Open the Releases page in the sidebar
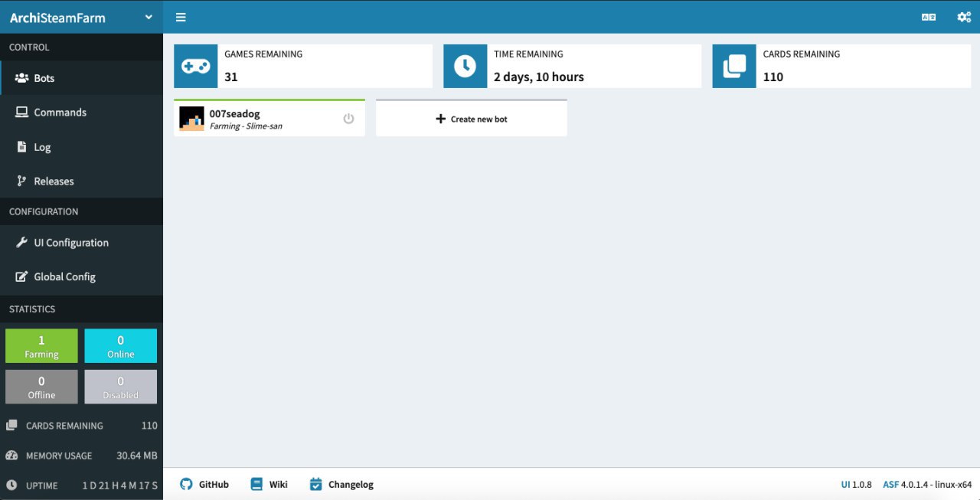 (x=81, y=181)
